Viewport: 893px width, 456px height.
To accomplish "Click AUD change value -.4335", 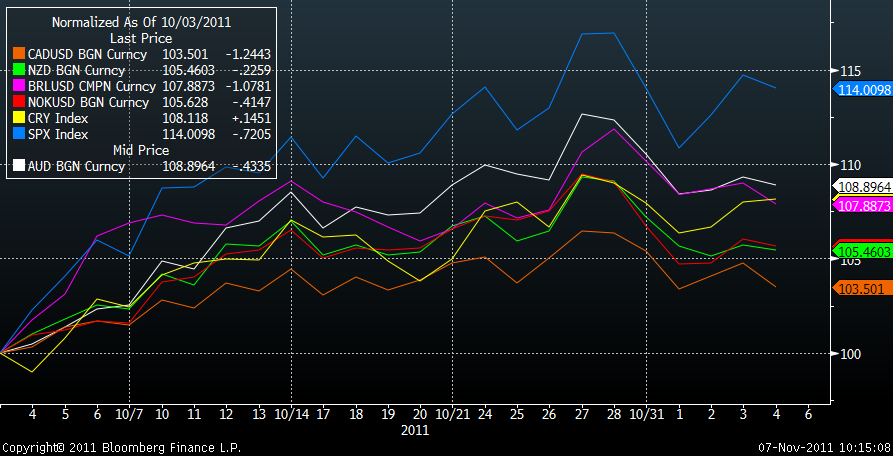I will point(251,166).
